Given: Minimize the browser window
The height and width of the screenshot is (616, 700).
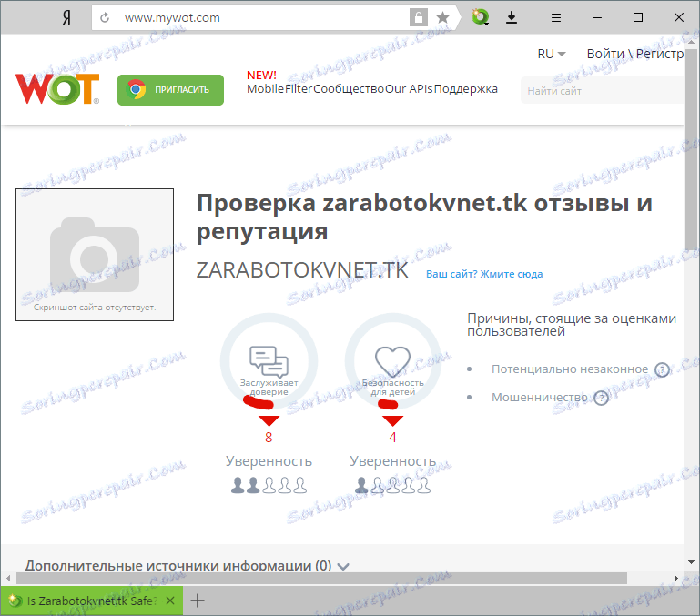Looking at the screenshot, I should click(x=597, y=18).
